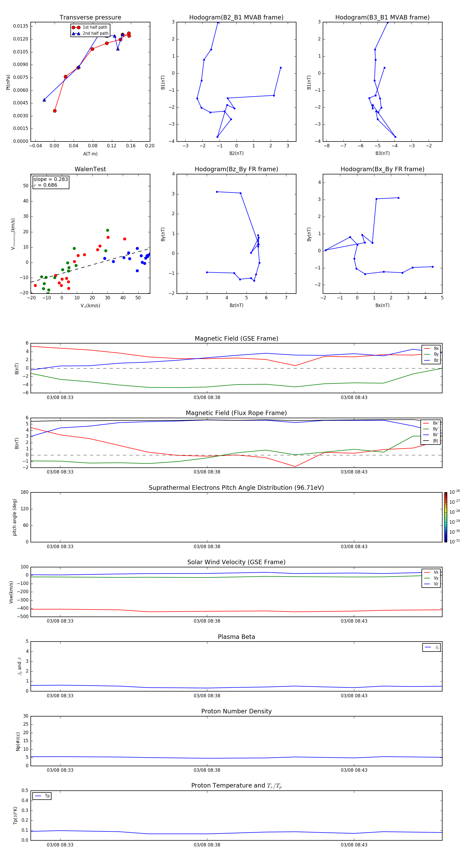Click the Vy entry in the velocity legend
The image size is (473, 868).
coord(431,578)
